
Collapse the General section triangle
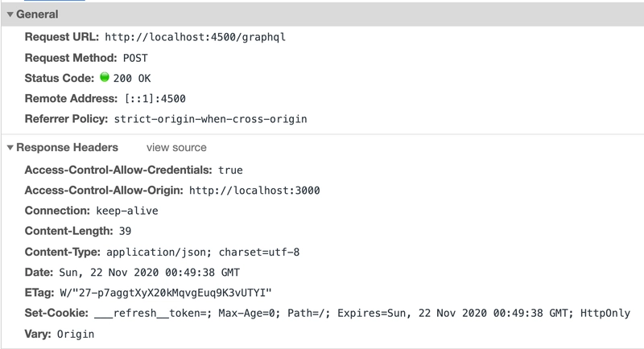[10, 14]
